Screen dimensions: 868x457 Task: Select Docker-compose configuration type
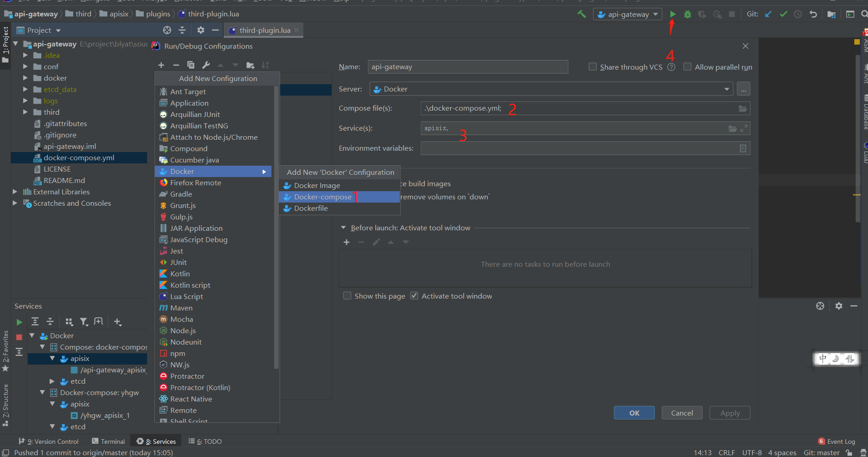[339, 197]
